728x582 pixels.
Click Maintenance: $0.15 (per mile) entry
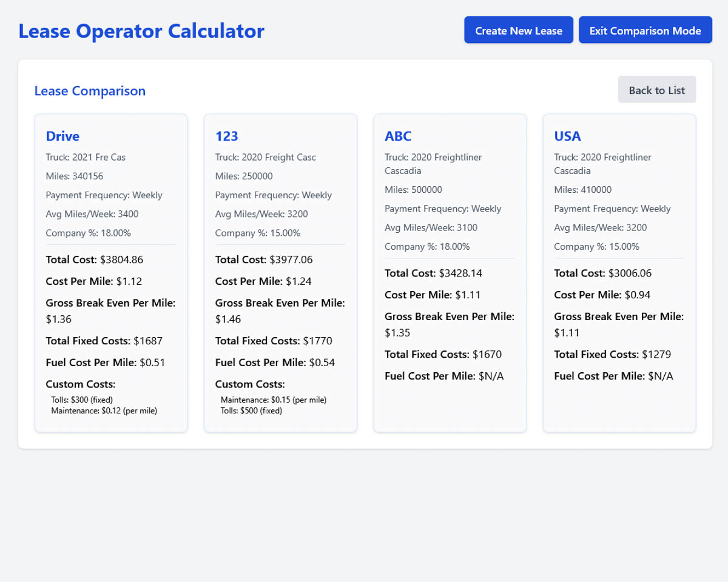coord(274,400)
